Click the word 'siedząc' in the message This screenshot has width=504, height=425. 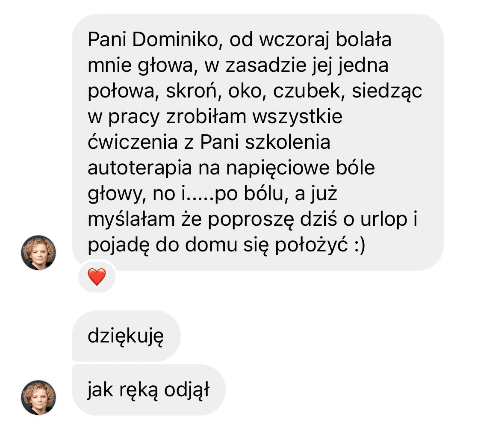[387, 91]
